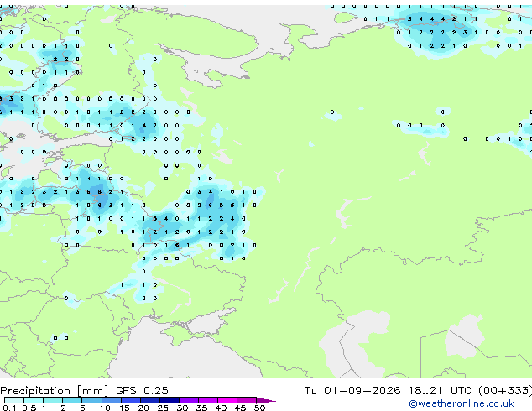The image size is (532, 411).
Task: Click the legend scale label '25'
Action: click(x=163, y=408)
